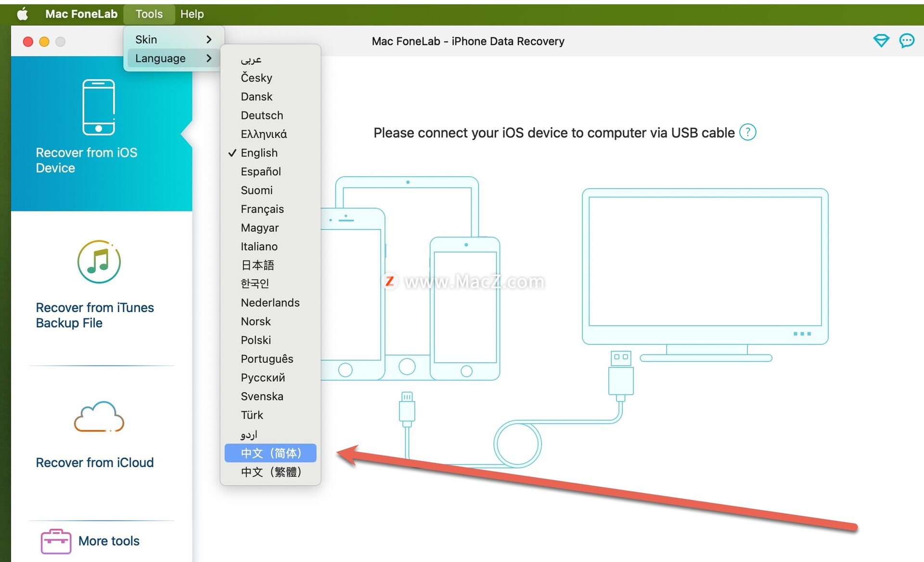Choose 日本語 language
This screenshot has width=924, height=562.
[270, 265]
